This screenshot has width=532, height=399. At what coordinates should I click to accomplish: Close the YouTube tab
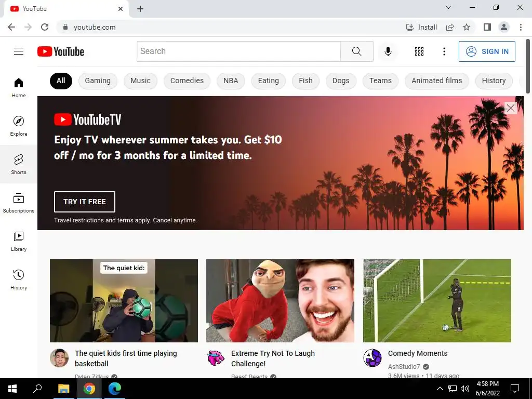121,9
